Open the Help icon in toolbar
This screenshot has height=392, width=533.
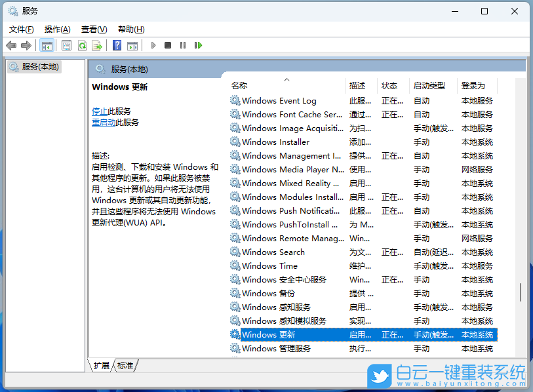[117, 45]
